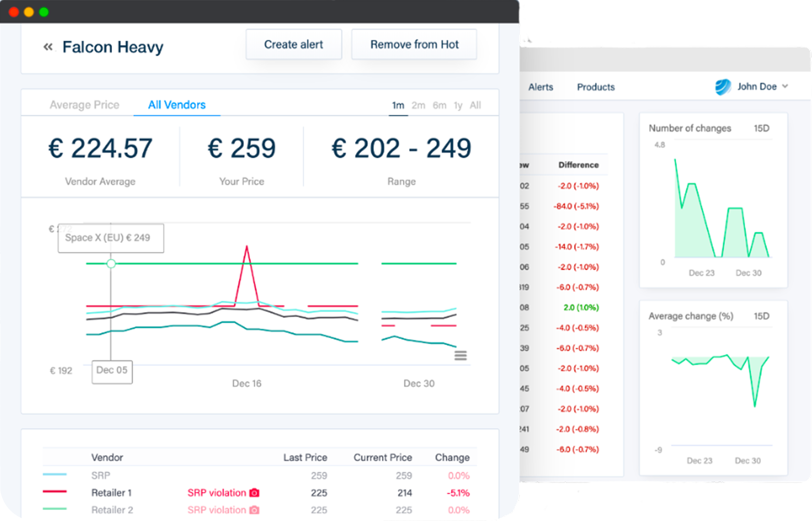Open the Dec 05 date marker on chart
The height and width of the screenshot is (521, 812).
[x=112, y=371]
